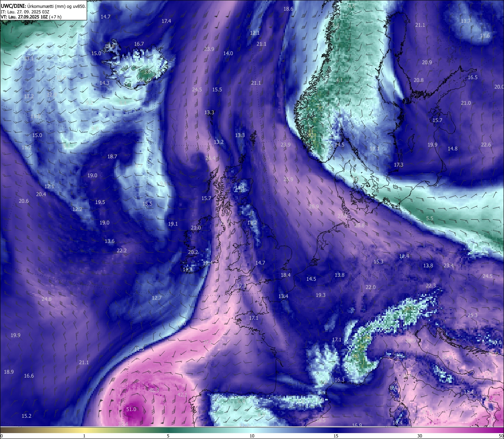This screenshot has height=439, width=504.
Task: Click the 16.7 value above Iceland
Action: tap(139, 44)
